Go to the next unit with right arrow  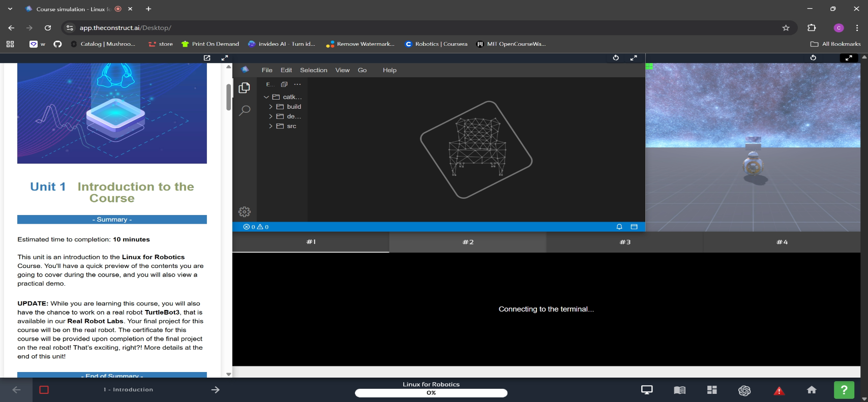216,390
